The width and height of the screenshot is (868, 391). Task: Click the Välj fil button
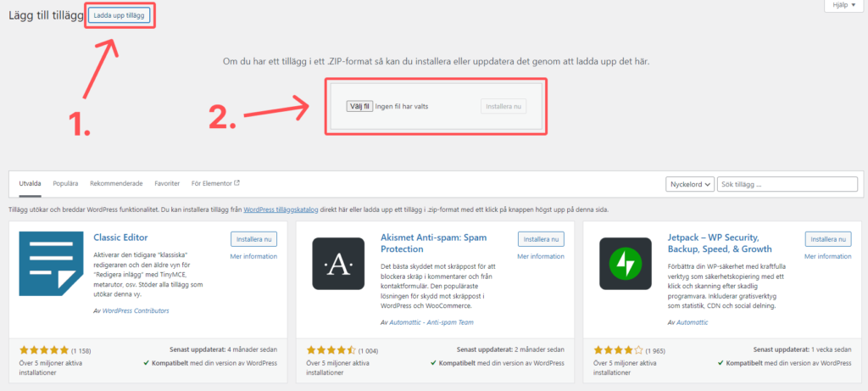359,106
